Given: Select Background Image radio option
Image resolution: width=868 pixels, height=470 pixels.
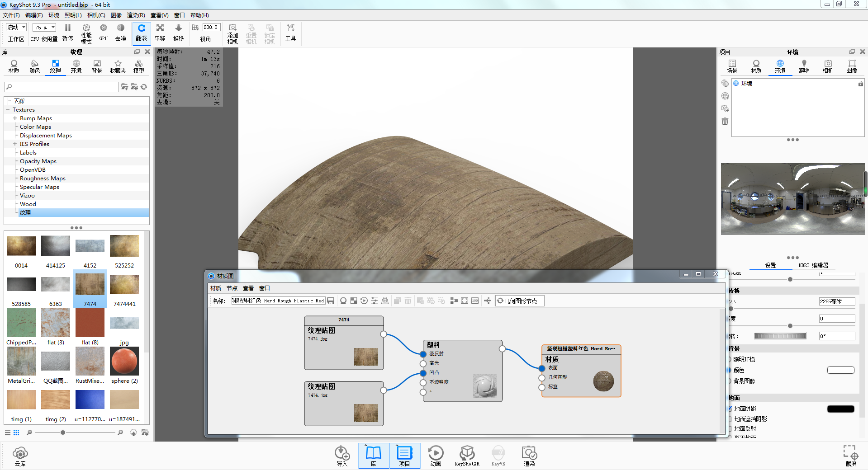Looking at the screenshot, I should pos(730,381).
